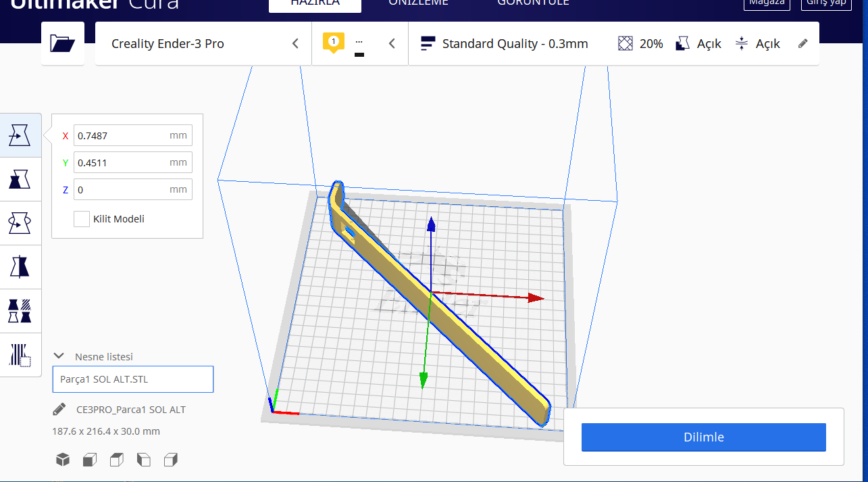Open file with the folder icon
The height and width of the screenshot is (482, 868).
(63, 44)
